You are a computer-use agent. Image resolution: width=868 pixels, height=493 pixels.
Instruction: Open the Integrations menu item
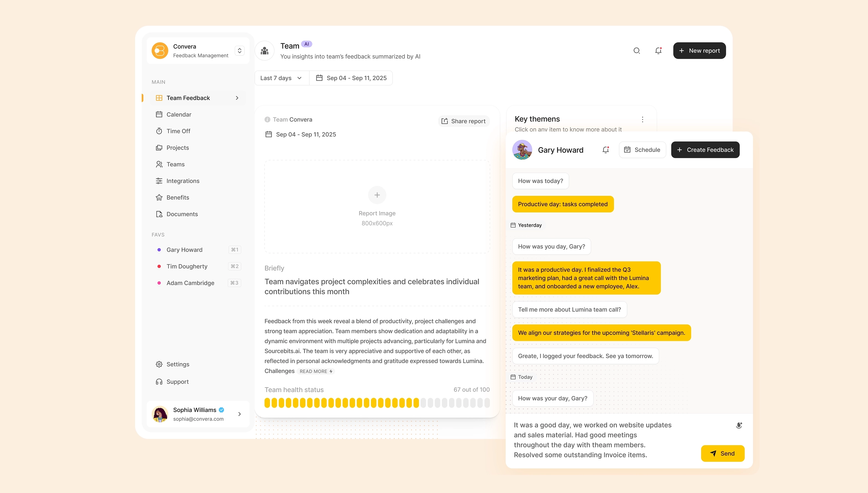pyautogui.click(x=182, y=181)
